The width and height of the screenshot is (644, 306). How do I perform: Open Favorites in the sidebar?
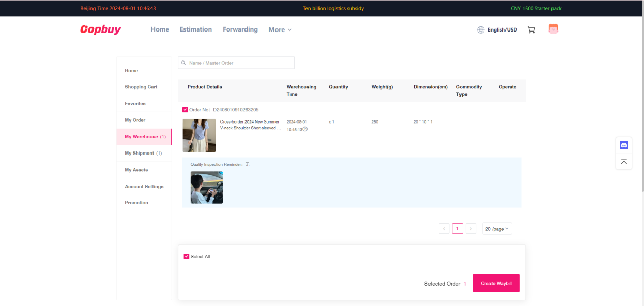tap(135, 103)
